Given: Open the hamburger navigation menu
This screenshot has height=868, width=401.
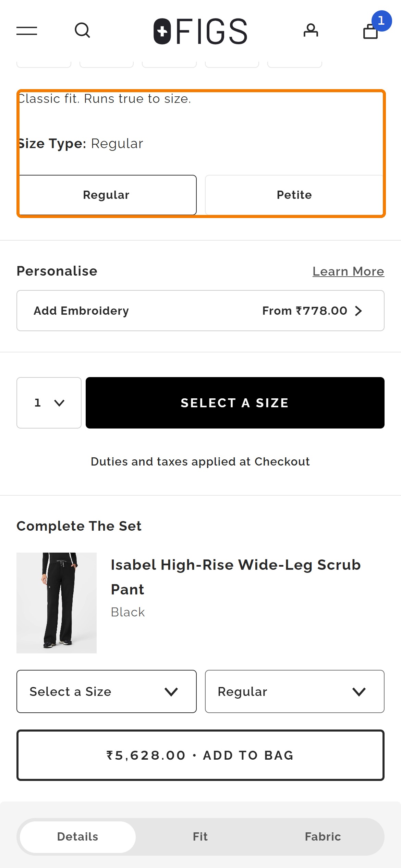Looking at the screenshot, I should tap(27, 31).
